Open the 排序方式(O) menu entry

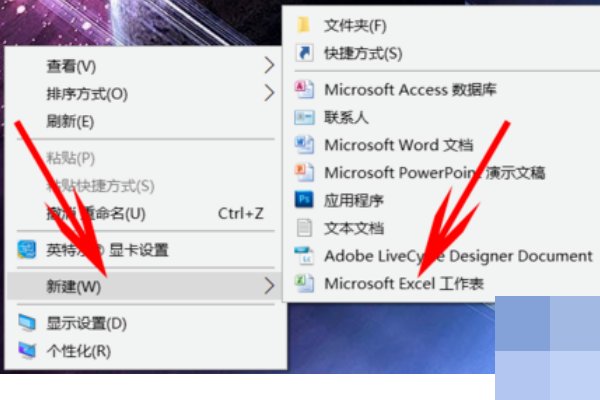point(145,93)
